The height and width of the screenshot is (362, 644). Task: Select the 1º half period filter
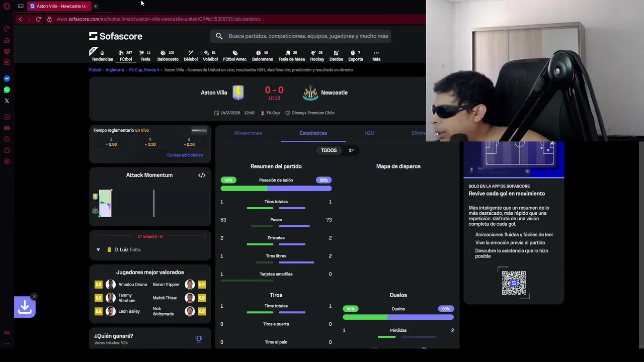(x=351, y=150)
